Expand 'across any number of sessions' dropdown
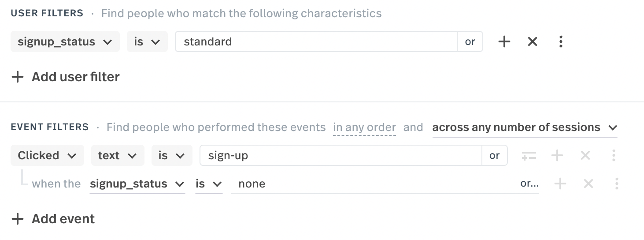644x240 pixels. click(525, 127)
